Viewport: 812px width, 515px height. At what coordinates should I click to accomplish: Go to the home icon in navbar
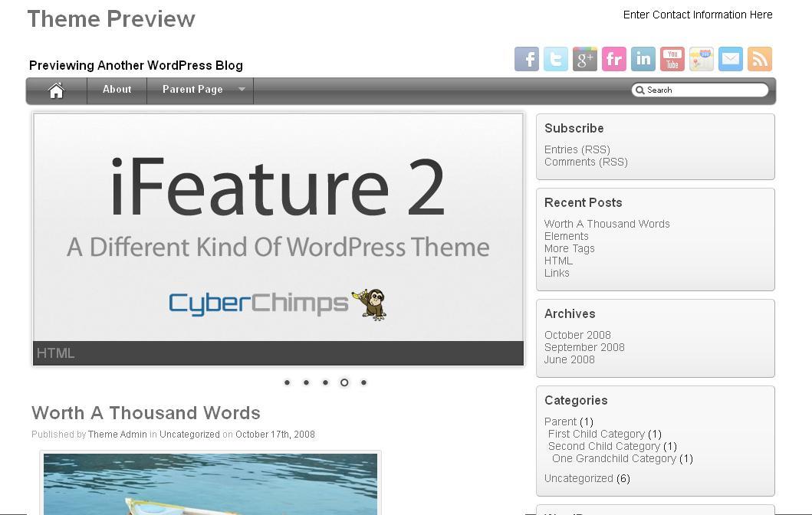click(x=56, y=90)
